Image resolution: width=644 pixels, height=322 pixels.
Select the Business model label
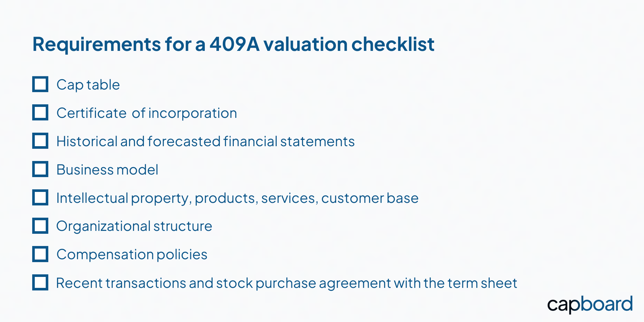point(107,170)
